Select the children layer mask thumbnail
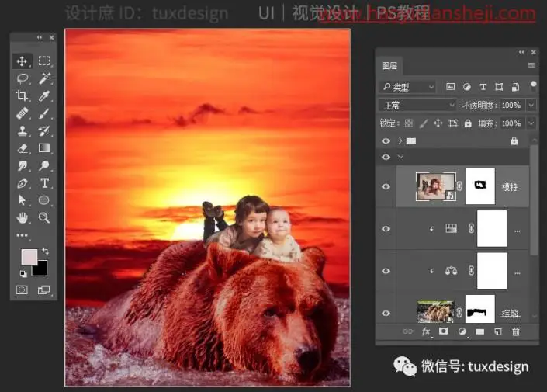 tap(480, 186)
